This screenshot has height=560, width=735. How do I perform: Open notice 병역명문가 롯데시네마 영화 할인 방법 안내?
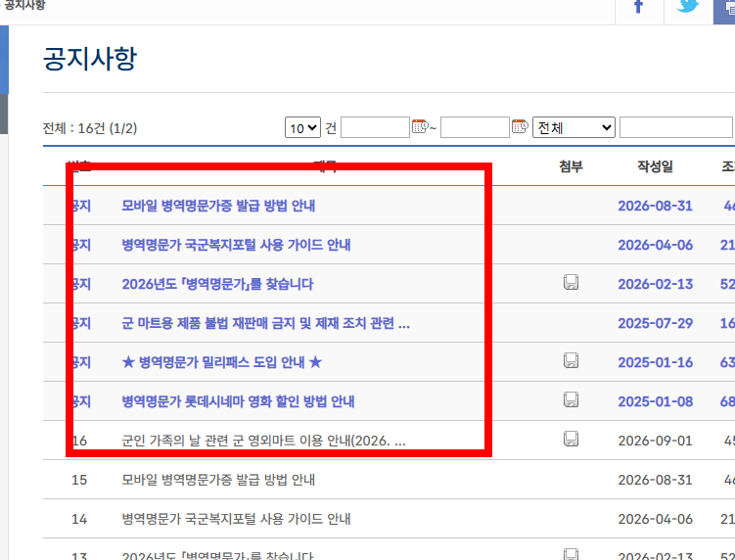[238, 402]
